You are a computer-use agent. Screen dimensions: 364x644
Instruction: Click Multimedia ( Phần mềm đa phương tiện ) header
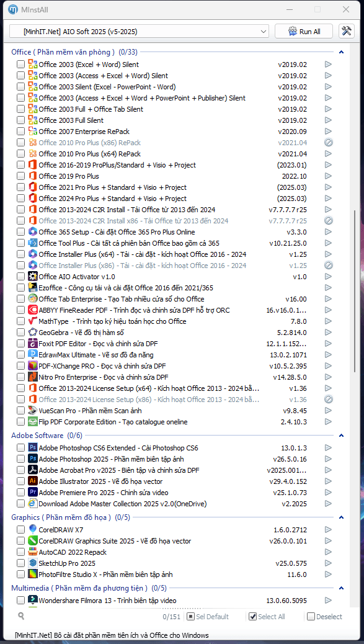[x=89, y=588]
